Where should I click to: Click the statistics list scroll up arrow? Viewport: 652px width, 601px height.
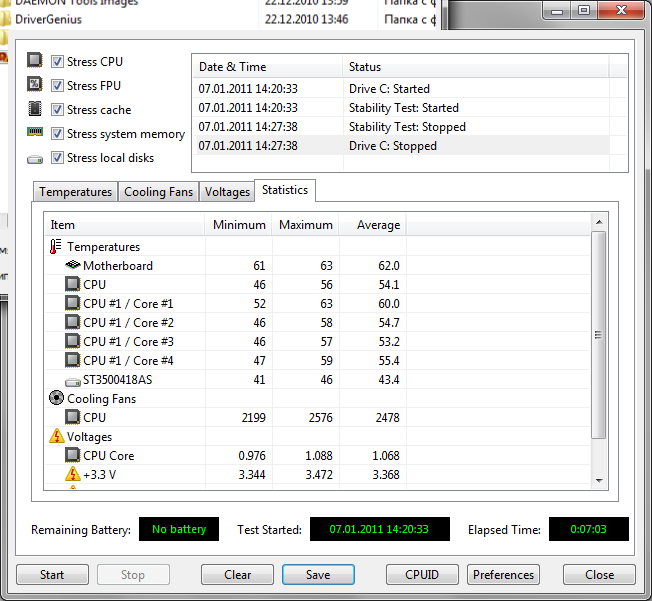(x=599, y=222)
